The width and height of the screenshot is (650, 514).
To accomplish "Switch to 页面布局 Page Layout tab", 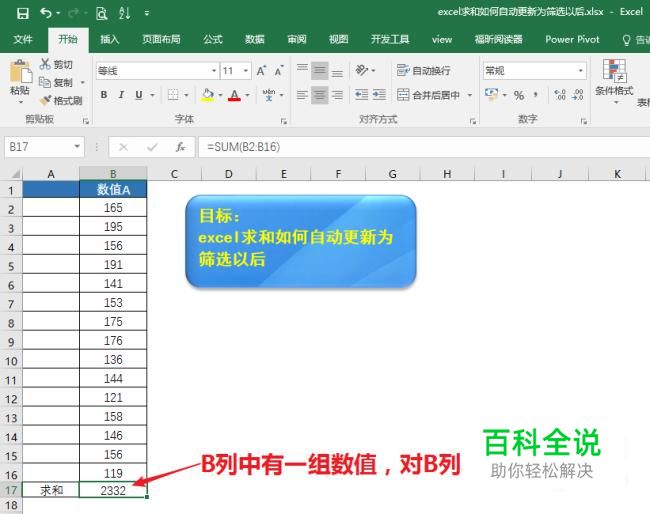I will point(161,39).
